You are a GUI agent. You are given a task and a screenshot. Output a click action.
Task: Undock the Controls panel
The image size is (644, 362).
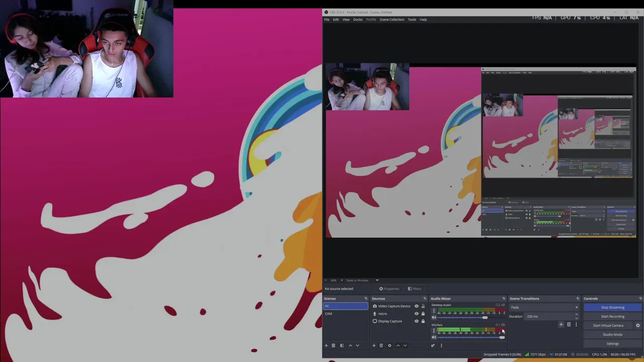[640, 299]
